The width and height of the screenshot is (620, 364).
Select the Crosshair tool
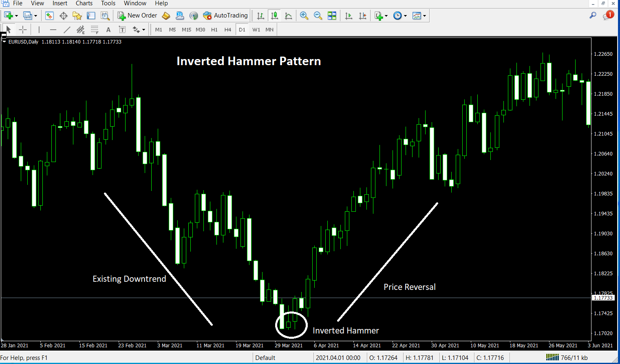click(23, 29)
